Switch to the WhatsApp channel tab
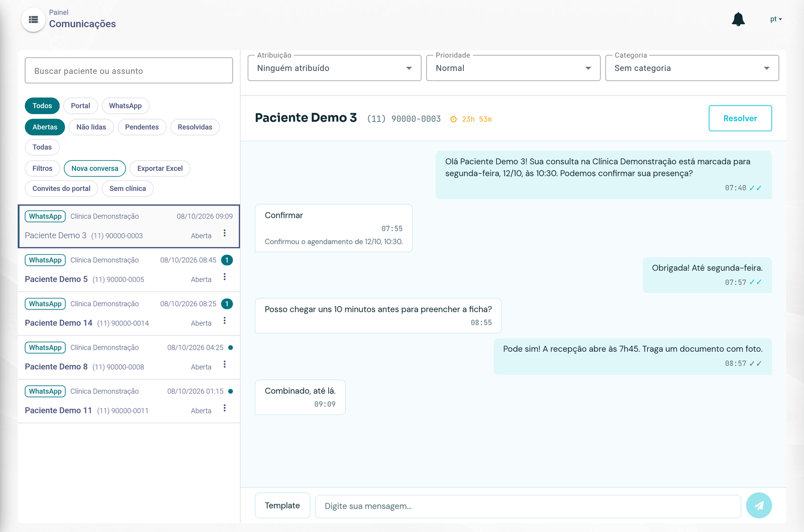Viewport: 804px width, 532px height. point(125,106)
